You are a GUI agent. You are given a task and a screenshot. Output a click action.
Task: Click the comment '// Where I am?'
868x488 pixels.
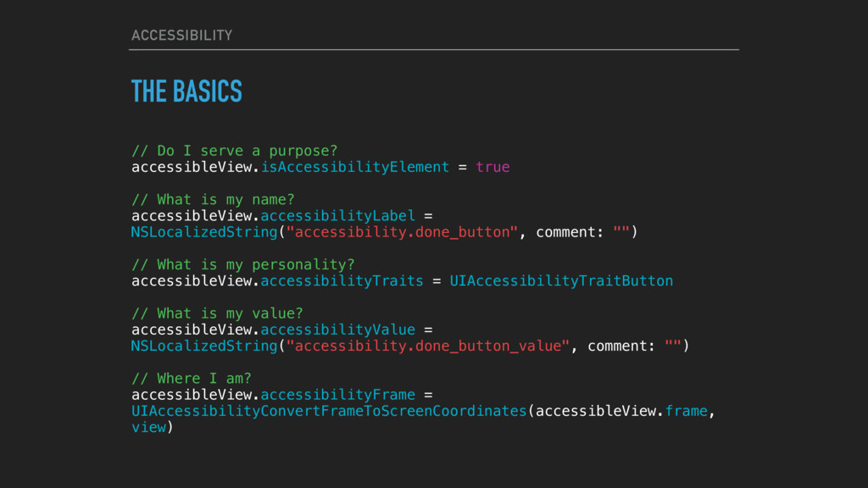click(192, 379)
